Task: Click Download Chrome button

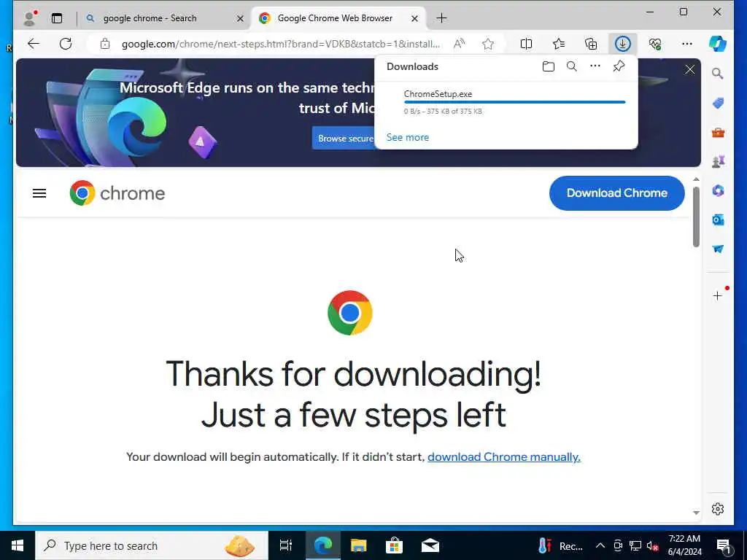Action: coord(616,192)
